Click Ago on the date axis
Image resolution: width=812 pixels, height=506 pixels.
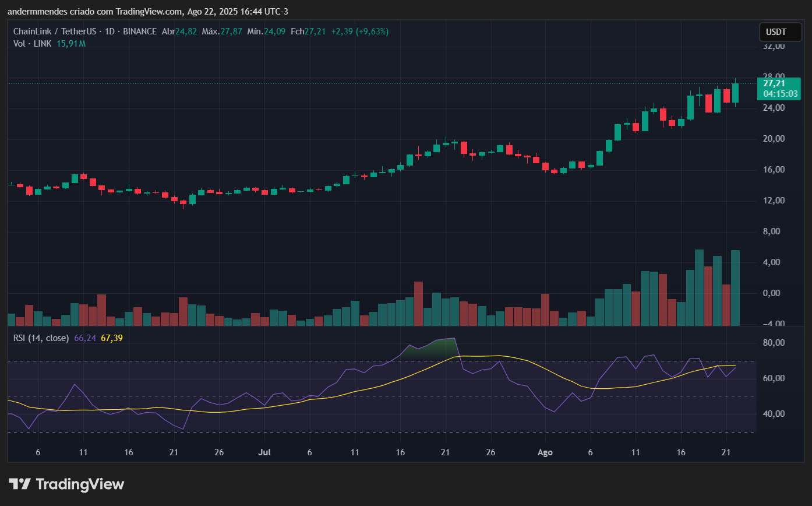(545, 452)
